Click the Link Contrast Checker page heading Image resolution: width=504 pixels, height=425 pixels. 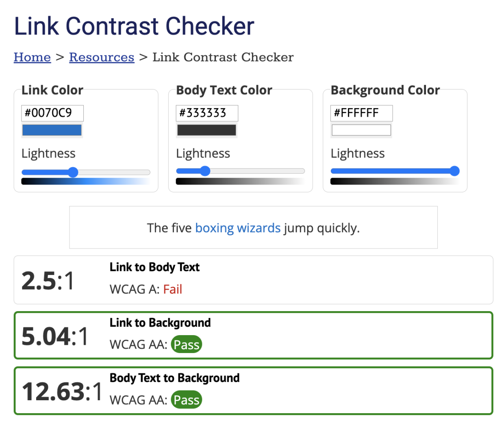(x=134, y=26)
